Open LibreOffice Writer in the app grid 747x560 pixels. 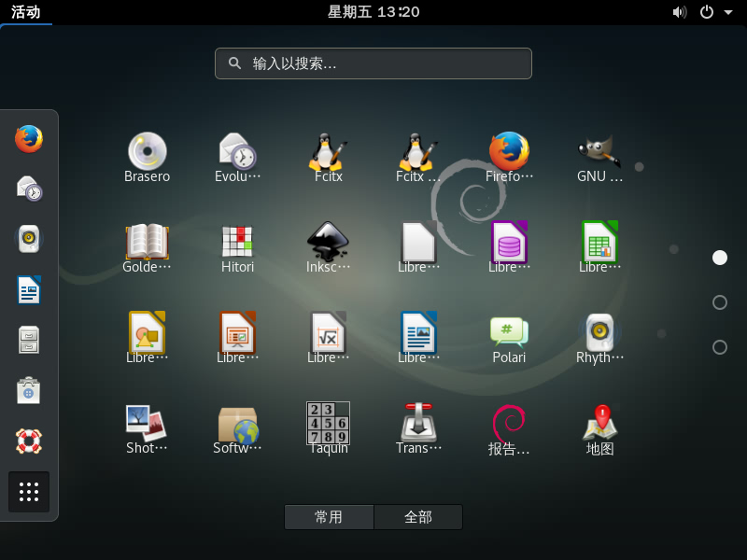point(418,338)
